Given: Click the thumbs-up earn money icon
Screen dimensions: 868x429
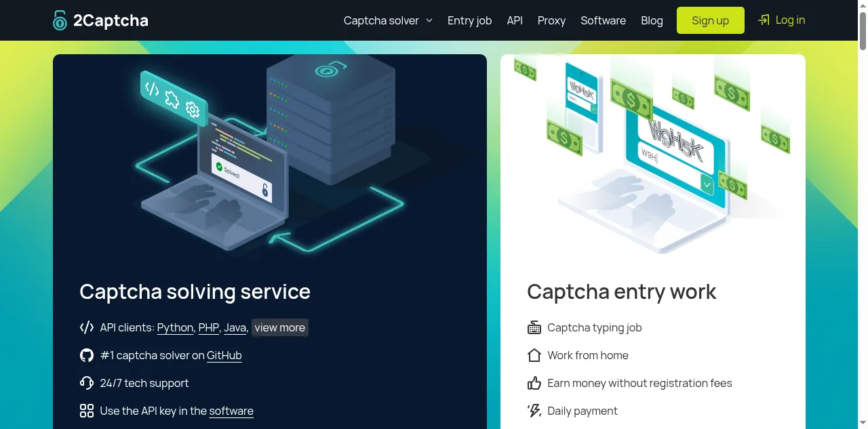Looking at the screenshot, I should point(534,383).
